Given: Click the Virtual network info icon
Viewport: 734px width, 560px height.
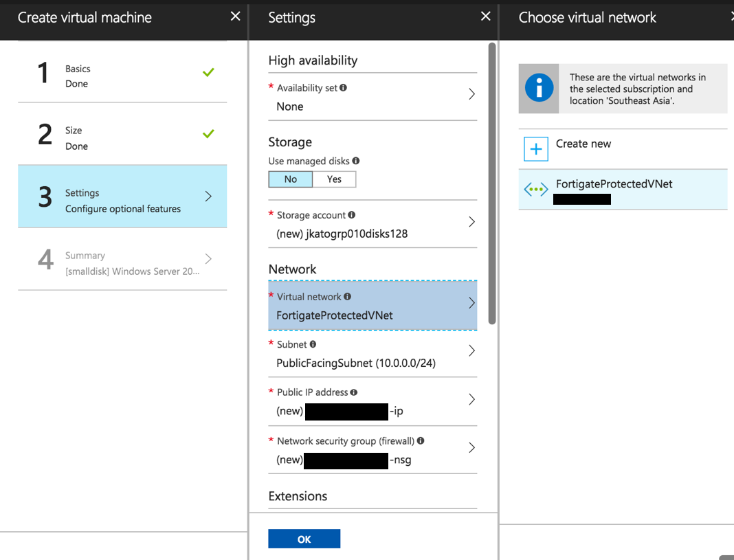Looking at the screenshot, I should 346,297.
